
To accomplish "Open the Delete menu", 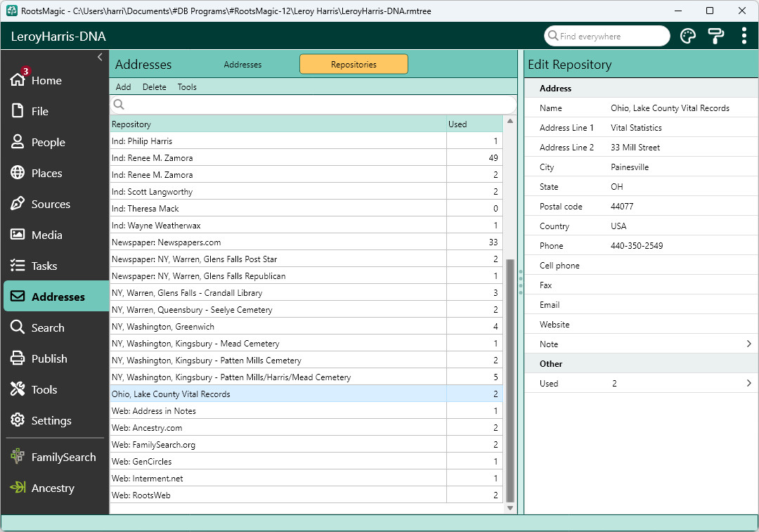I will point(155,86).
